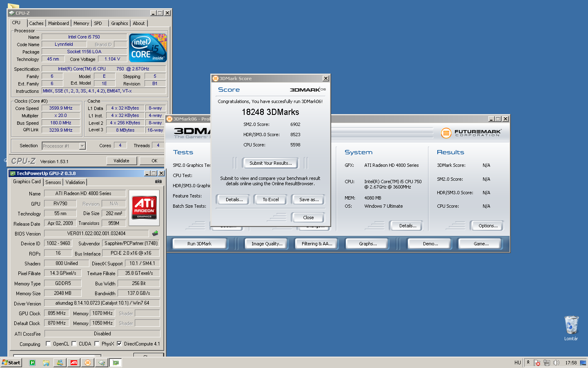The image size is (588, 368).
Task: Toggle the DirectCompute 4.1 checkbox
Action: click(x=119, y=344)
